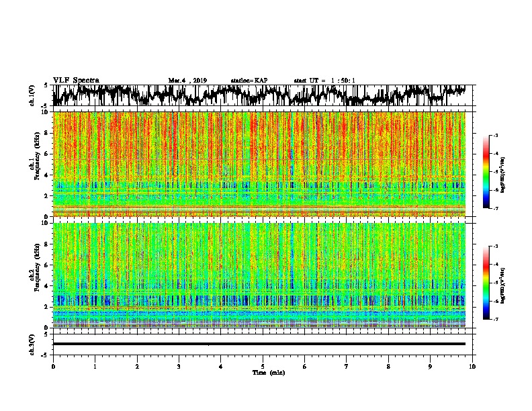Click the 4 kHz tick on ch.2 frequency axis
This screenshot has width=532, height=411.
click(46, 286)
